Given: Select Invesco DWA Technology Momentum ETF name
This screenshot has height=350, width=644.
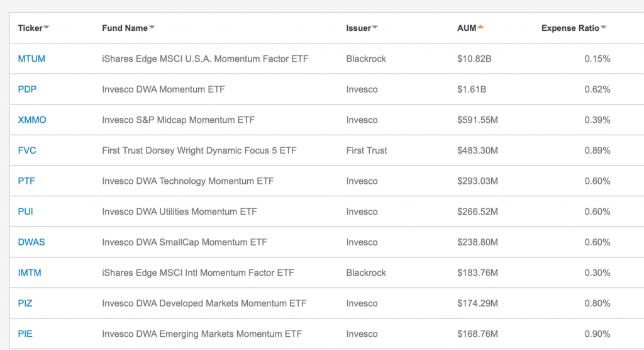Looking at the screenshot, I should 187,181.
